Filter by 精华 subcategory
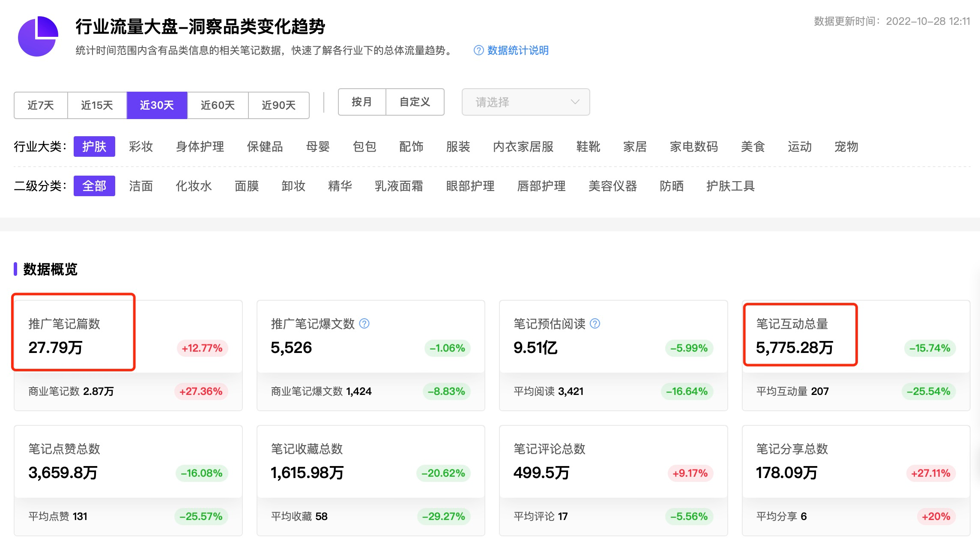This screenshot has height=538, width=980. (340, 186)
